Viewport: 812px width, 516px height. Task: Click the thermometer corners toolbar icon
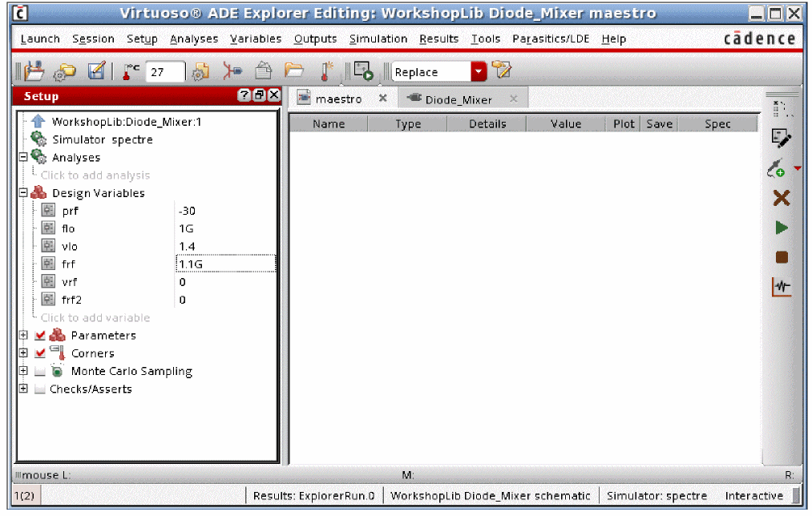click(x=326, y=71)
